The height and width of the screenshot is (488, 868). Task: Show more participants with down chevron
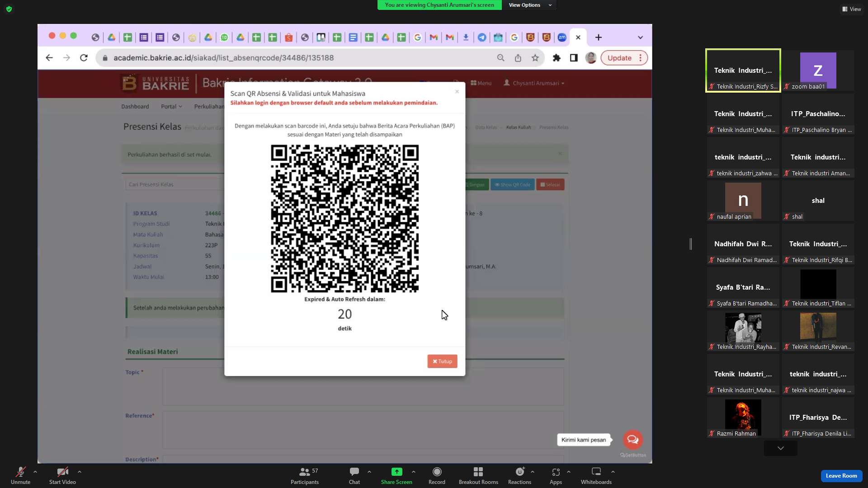tap(781, 448)
